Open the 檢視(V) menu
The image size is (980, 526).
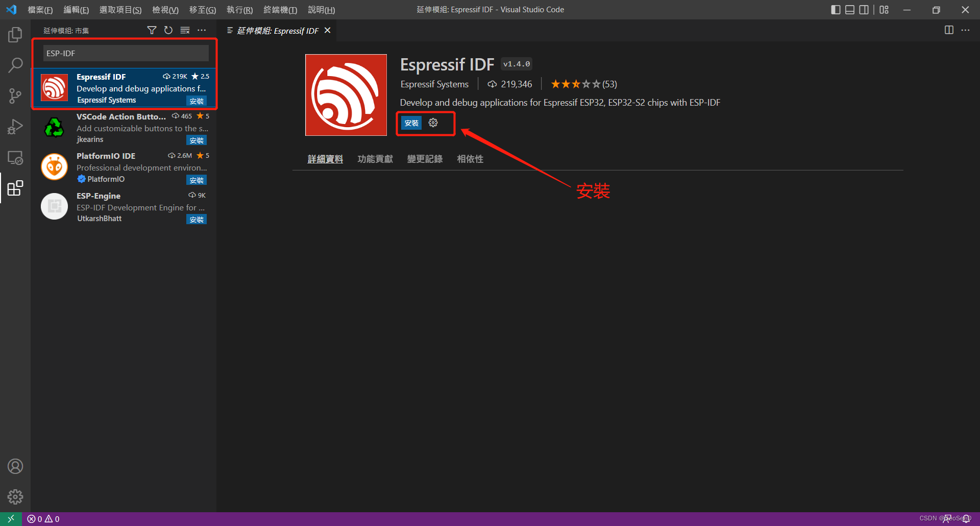point(165,10)
